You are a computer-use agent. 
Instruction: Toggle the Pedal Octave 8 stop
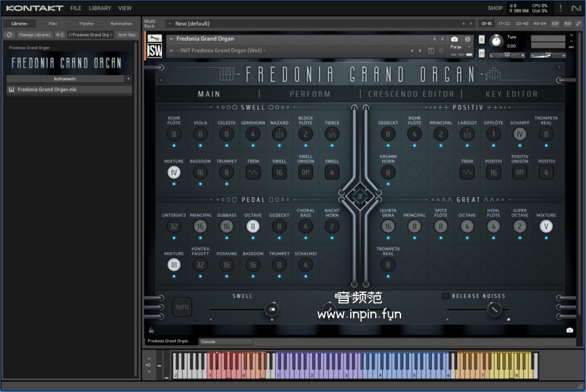point(253,227)
